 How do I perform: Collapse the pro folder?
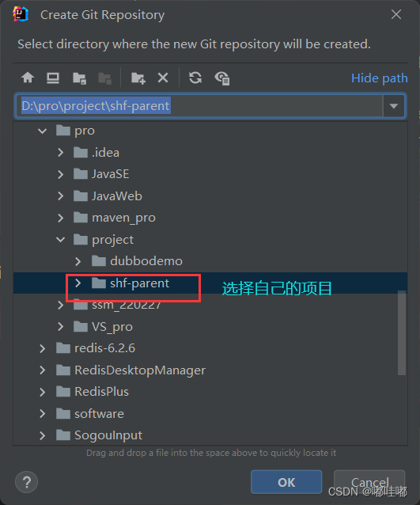[43, 131]
